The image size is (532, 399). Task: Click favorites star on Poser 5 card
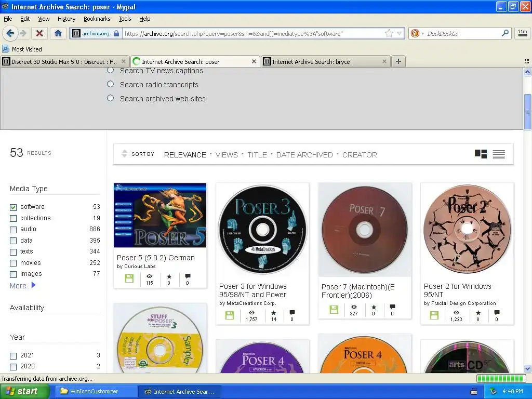[169, 276]
